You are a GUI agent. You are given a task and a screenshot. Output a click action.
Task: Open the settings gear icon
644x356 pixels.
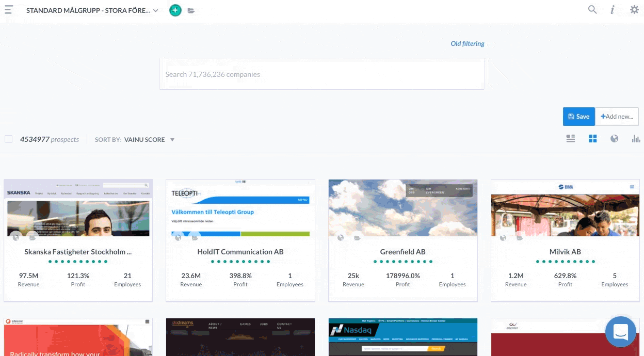point(634,9)
